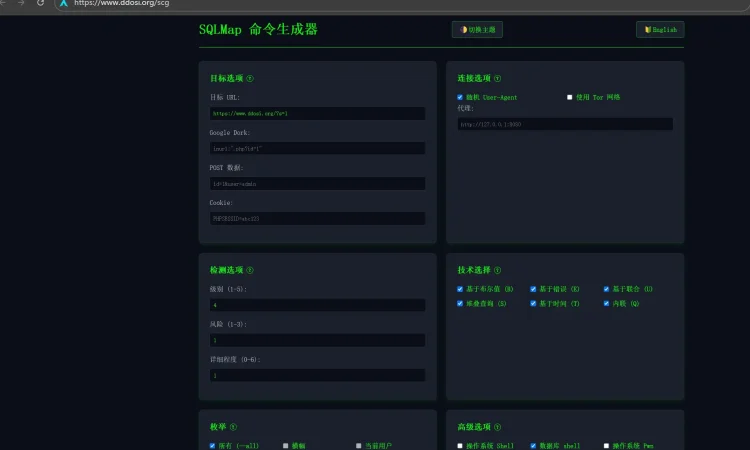Uncheck 基于时间 (T) technique

point(533,303)
